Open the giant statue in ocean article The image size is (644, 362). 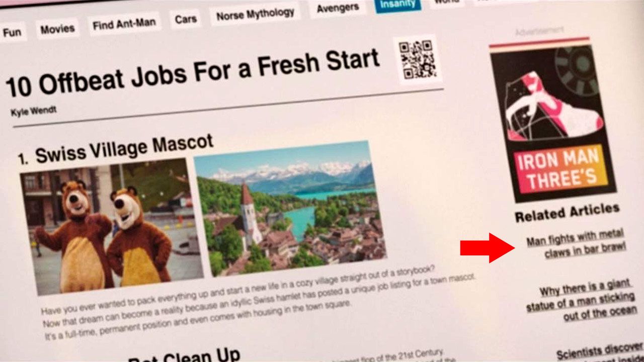(x=574, y=301)
